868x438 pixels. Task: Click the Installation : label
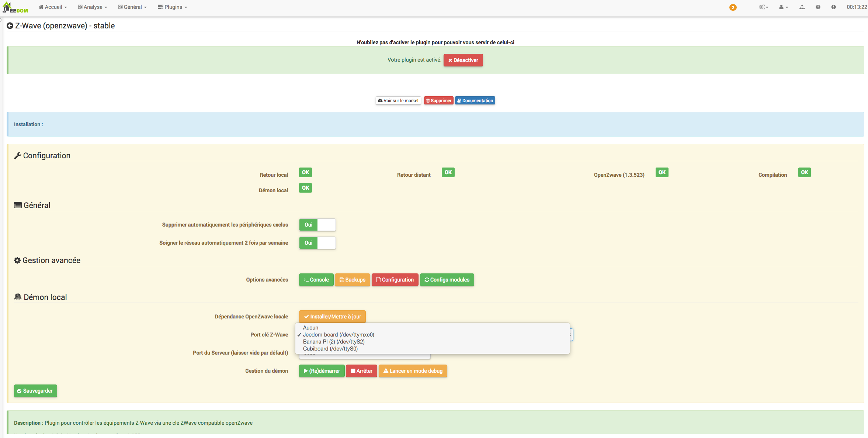(28, 124)
